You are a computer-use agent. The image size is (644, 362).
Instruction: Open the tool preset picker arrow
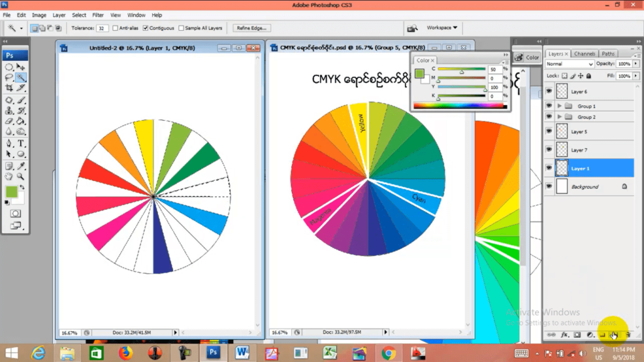(21, 28)
